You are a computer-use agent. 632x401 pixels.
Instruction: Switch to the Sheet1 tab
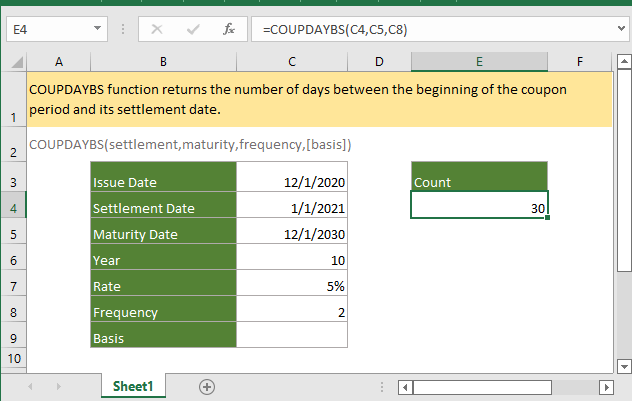(133, 386)
